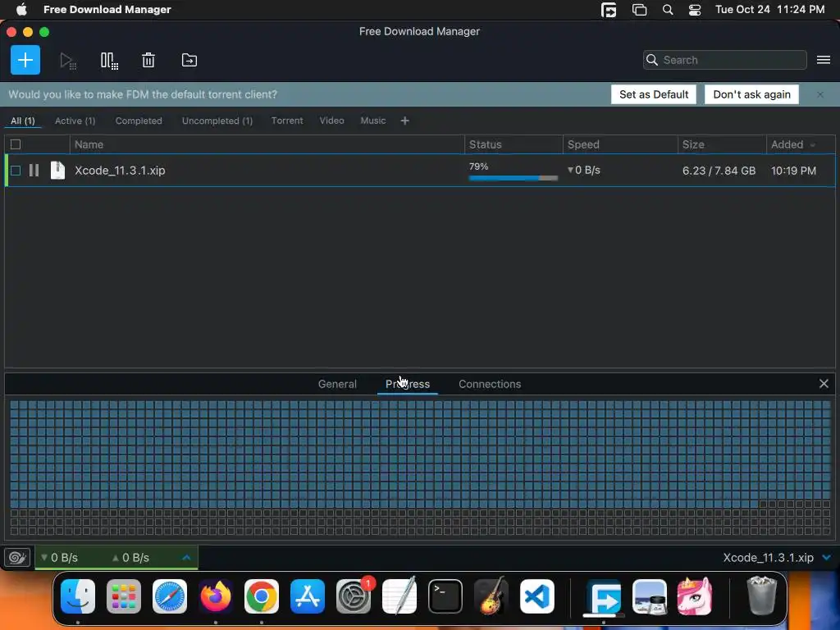Click the delete trash icon in toolbar
The height and width of the screenshot is (630, 840).
point(148,60)
